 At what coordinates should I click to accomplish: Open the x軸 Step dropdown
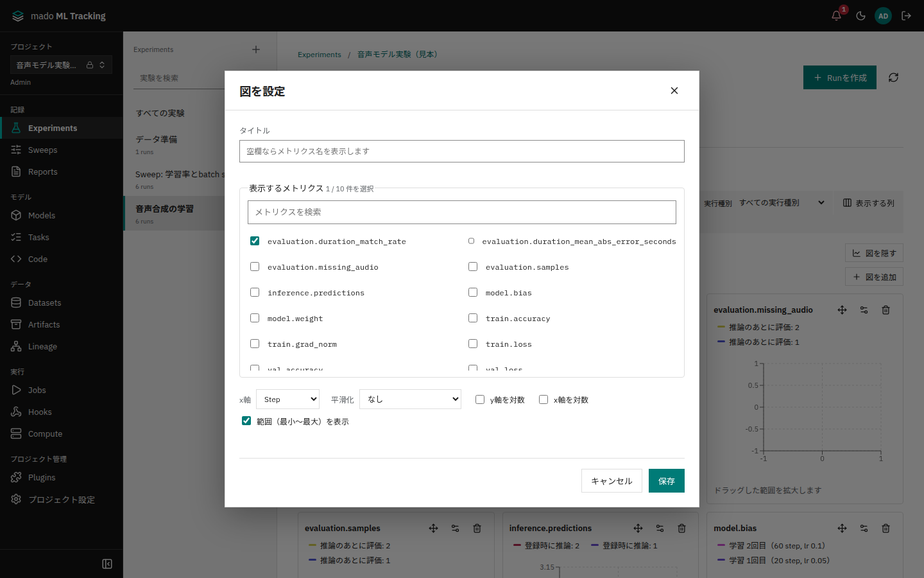(x=287, y=399)
